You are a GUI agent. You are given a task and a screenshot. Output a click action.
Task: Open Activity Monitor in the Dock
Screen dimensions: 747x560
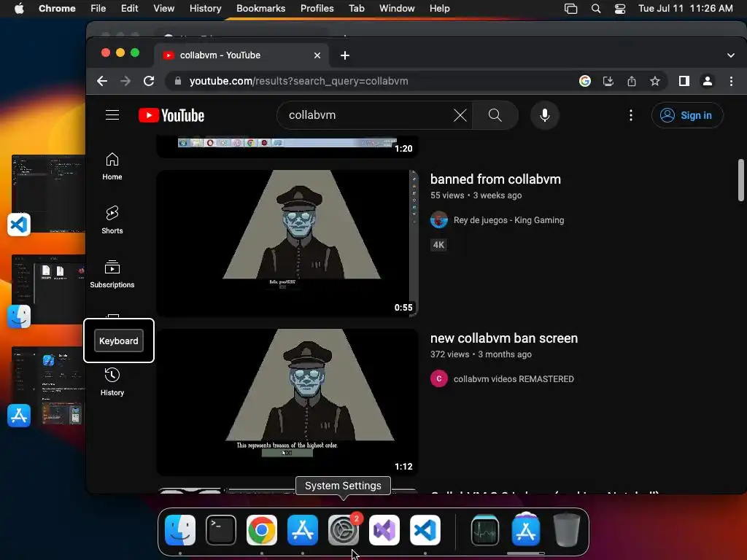485,530
